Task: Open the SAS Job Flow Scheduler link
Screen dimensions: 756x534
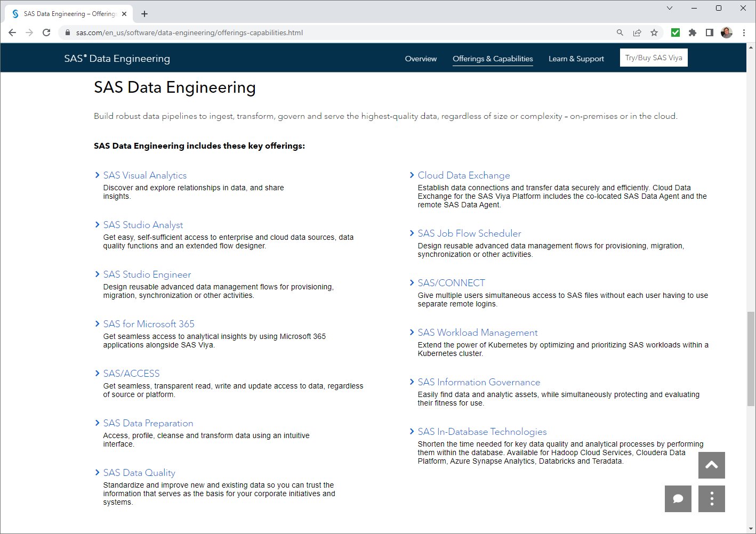Action: [x=469, y=233]
